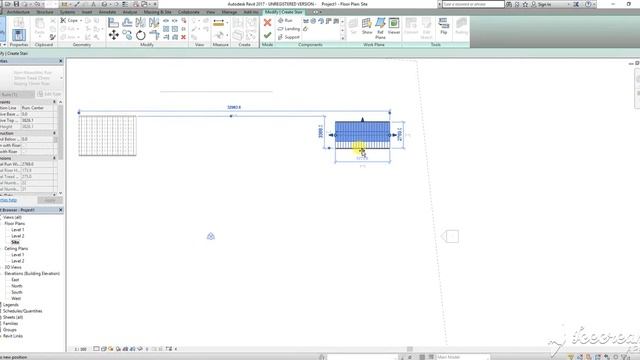Image resolution: width=640 pixels, height=360 pixels.
Task: Open the Structure ribbon tab
Action: point(45,12)
